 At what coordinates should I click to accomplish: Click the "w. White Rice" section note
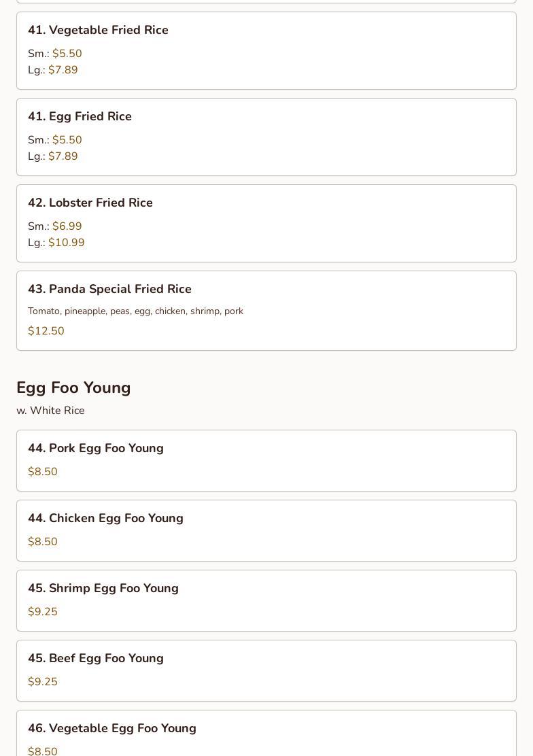[x=50, y=411]
